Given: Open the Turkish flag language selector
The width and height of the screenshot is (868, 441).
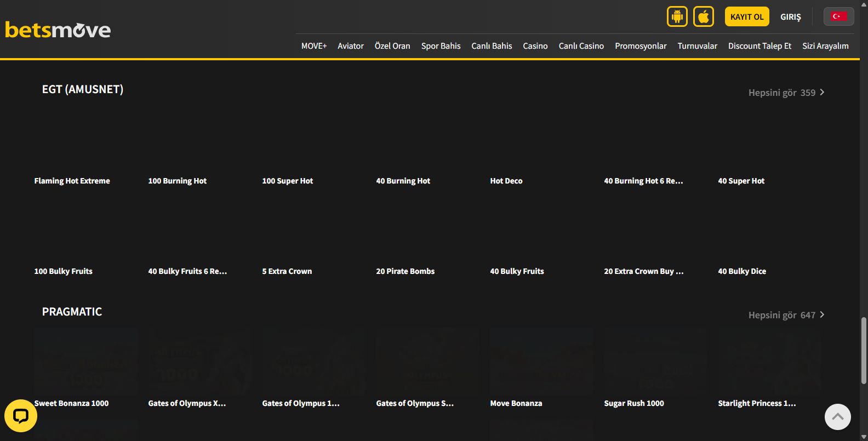Looking at the screenshot, I should pyautogui.click(x=838, y=16).
